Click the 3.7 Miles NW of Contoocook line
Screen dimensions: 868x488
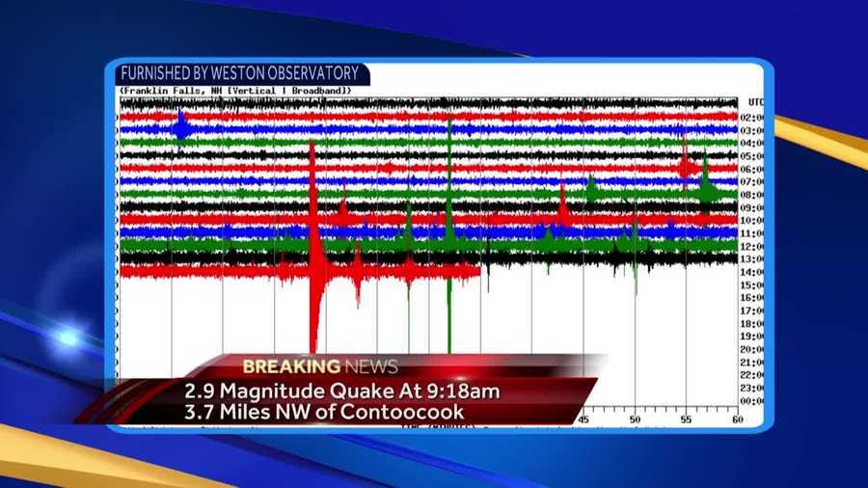pos(325,412)
